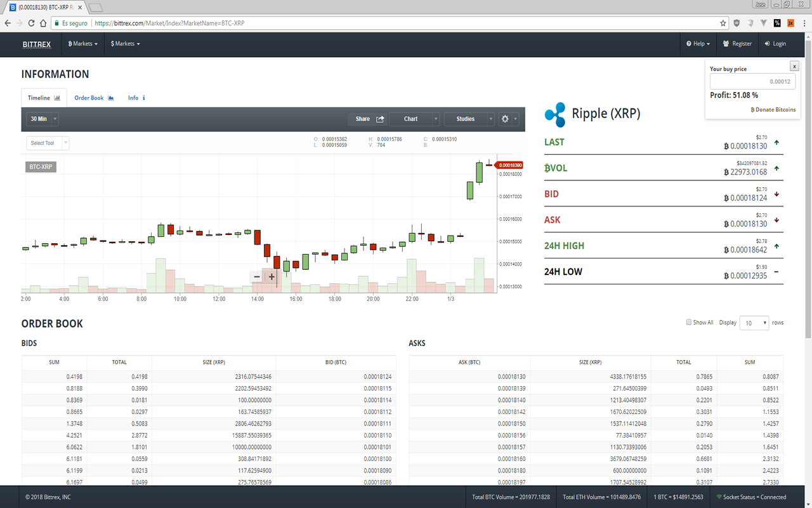Open the Chrome three-dot menu
812x508 pixels.
(804, 23)
